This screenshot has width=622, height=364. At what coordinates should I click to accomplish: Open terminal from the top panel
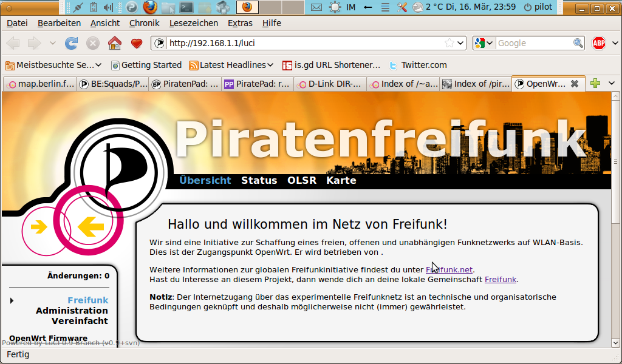click(x=187, y=7)
